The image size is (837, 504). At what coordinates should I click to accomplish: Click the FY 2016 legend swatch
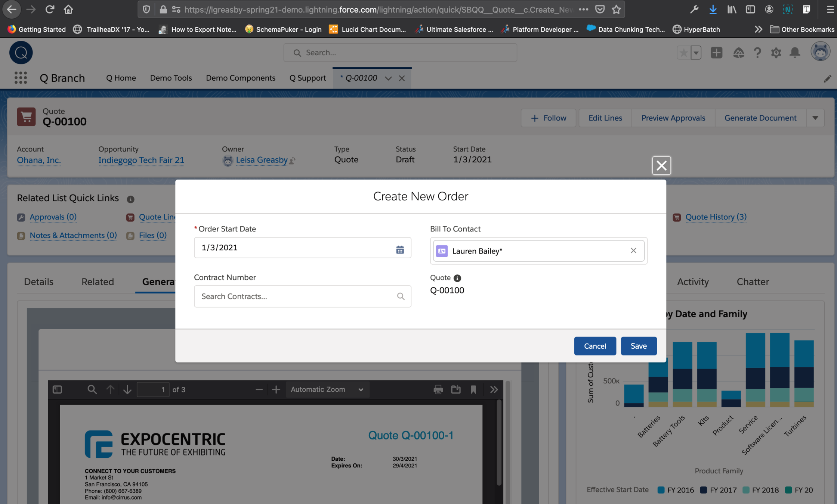pos(661,490)
